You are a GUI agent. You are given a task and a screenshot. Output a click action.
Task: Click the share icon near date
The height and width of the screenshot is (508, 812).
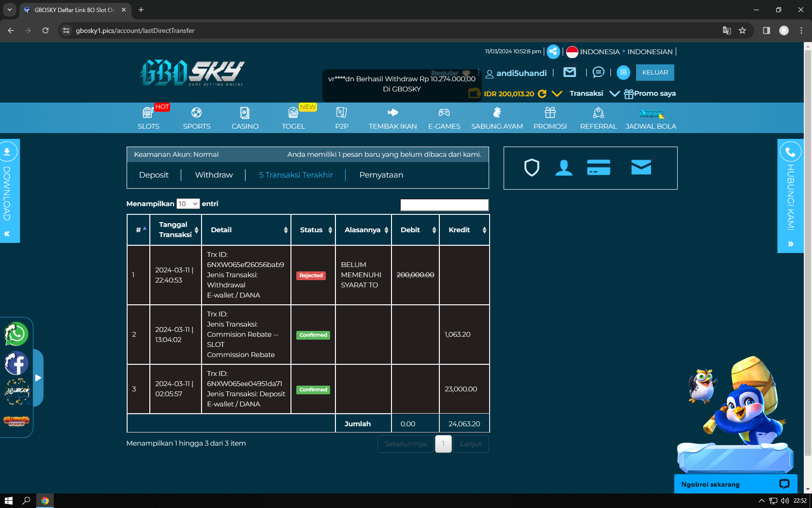pos(553,52)
